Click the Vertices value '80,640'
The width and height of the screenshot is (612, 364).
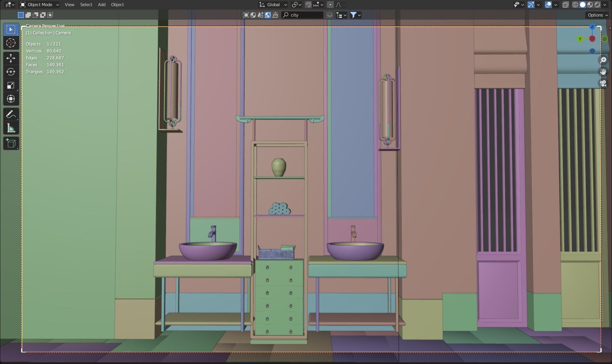point(54,51)
